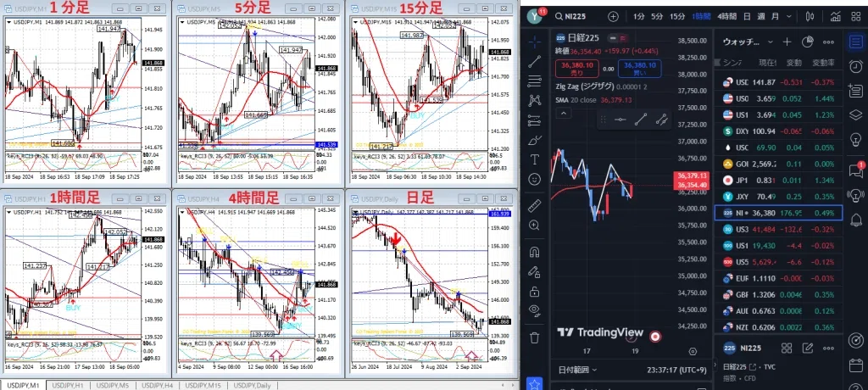The height and width of the screenshot is (390, 868).
Task: Add a symbol to the watchlist
Action: (787, 42)
